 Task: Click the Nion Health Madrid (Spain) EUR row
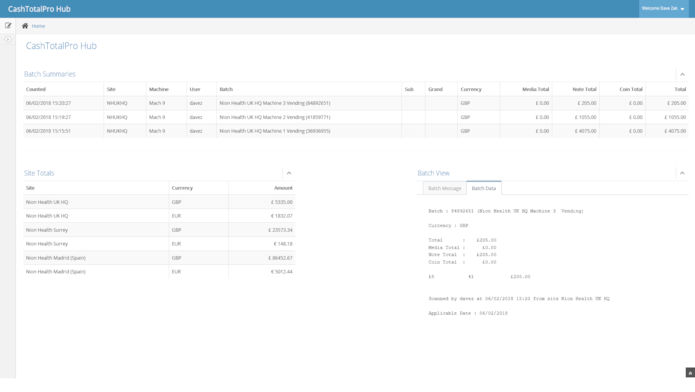[x=160, y=271]
